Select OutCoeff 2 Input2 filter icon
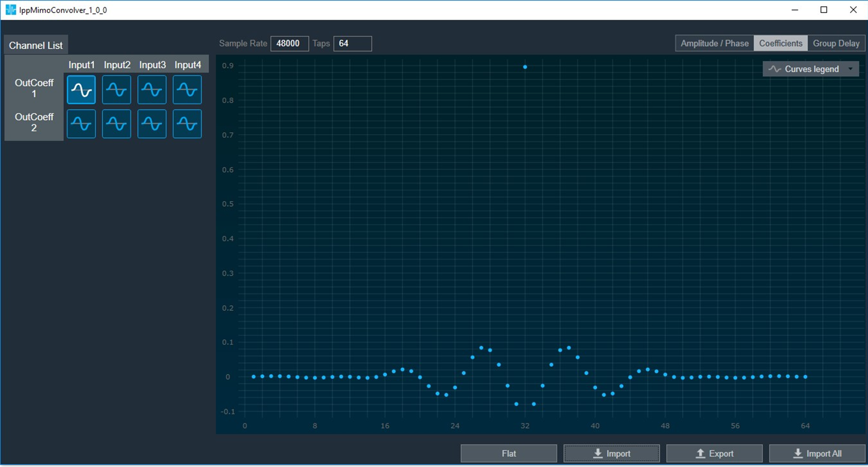This screenshot has height=467, width=868. coord(117,124)
